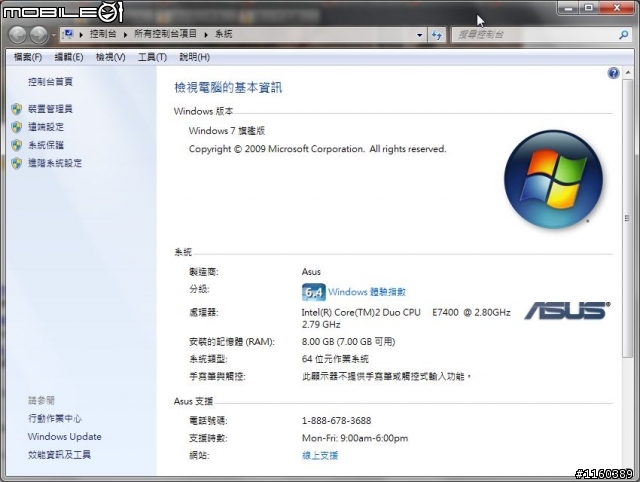Open Windows Update link in sidebar
This screenshot has height=482, width=640.
(x=64, y=436)
